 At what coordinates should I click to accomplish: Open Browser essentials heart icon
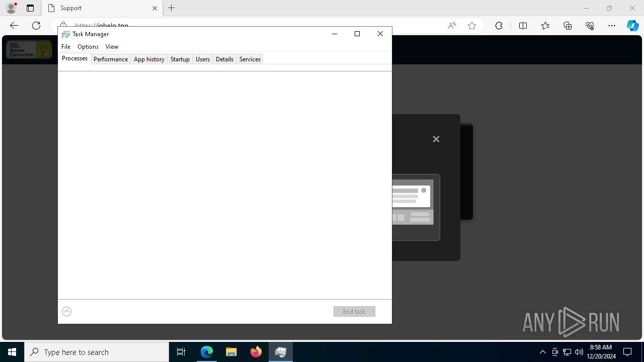pos(590,26)
